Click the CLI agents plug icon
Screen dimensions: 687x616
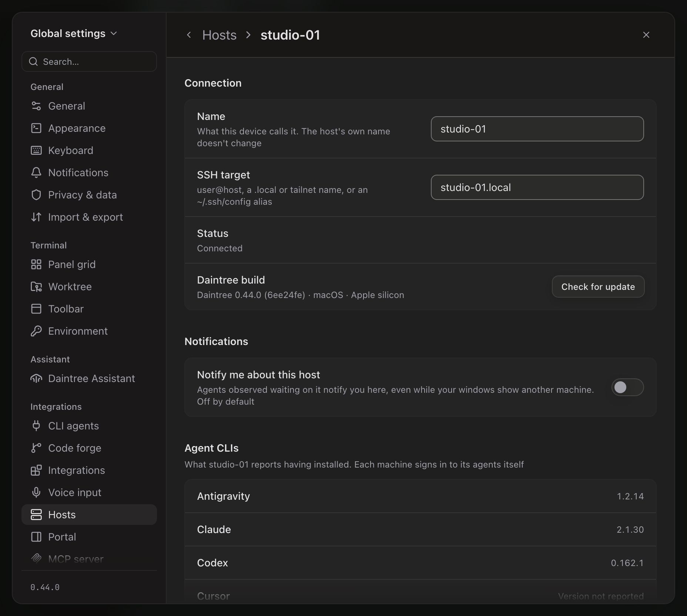(x=36, y=426)
